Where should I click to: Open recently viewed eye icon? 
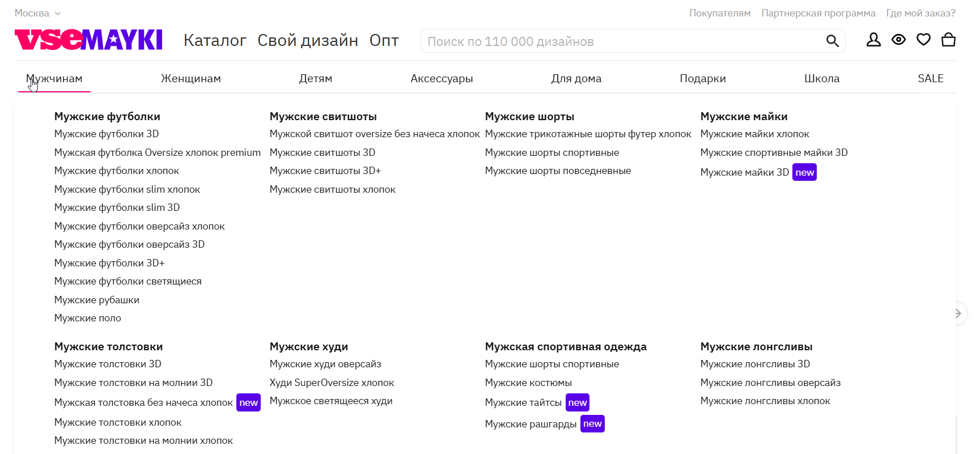[898, 40]
